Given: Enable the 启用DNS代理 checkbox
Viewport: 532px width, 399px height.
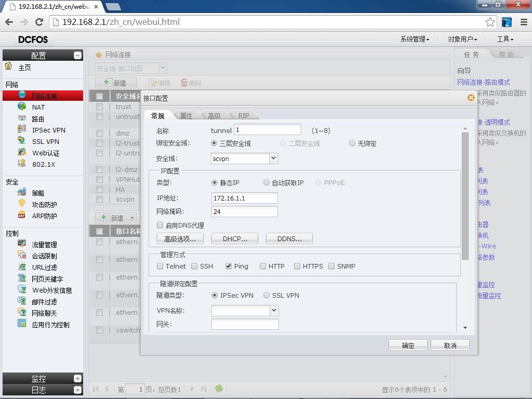Looking at the screenshot, I should [160, 225].
